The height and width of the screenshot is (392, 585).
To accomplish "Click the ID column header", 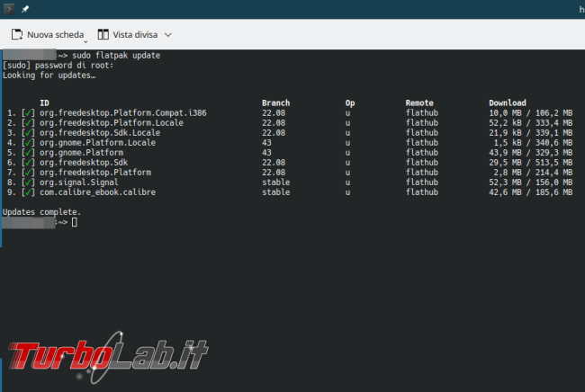I will [44, 102].
